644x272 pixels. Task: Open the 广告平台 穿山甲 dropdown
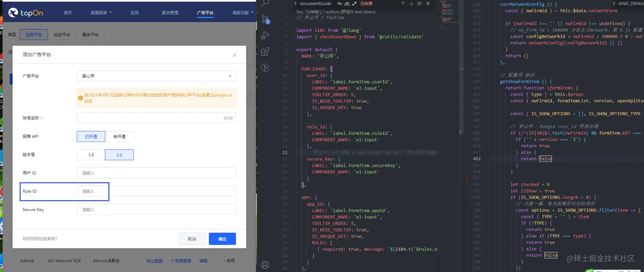(x=156, y=76)
